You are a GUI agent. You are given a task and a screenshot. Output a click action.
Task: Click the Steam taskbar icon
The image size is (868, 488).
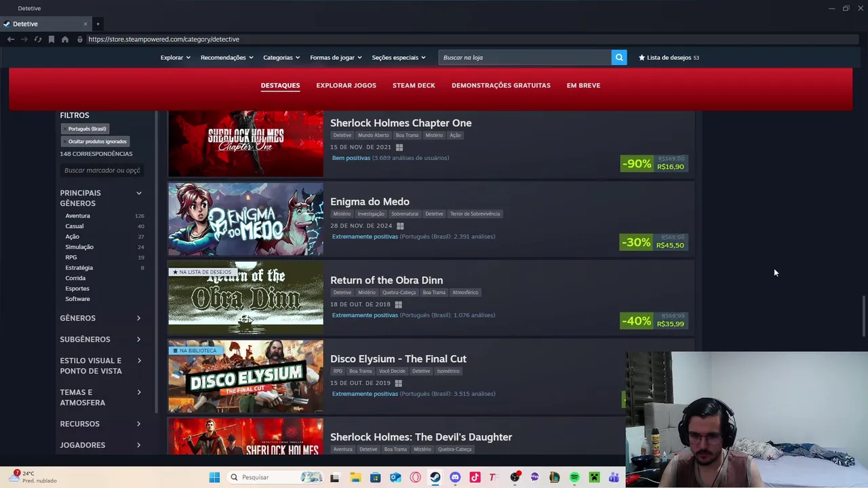tap(435, 477)
